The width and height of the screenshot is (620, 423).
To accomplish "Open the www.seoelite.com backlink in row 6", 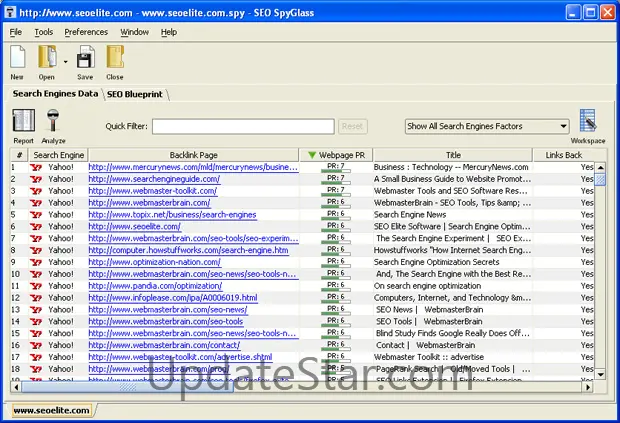I will point(134,227).
